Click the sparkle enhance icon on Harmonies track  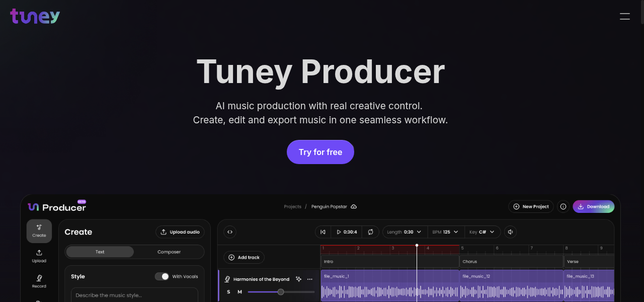tap(298, 279)
